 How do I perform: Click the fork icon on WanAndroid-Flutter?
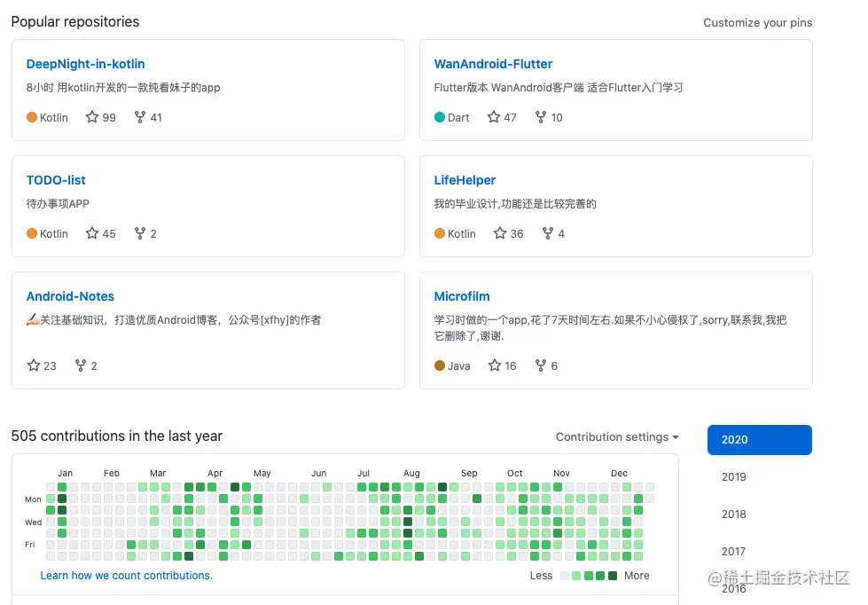(541, 117)
